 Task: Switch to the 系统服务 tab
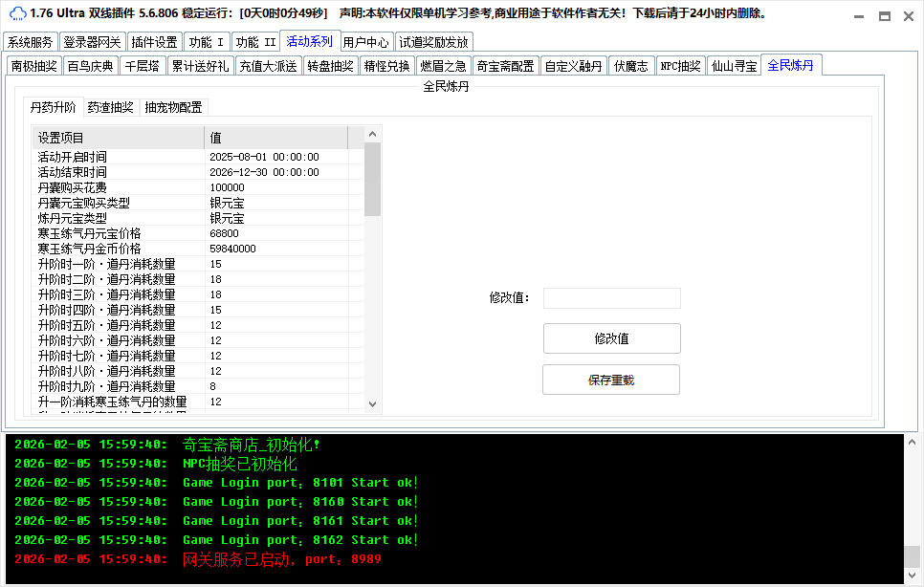31,42
